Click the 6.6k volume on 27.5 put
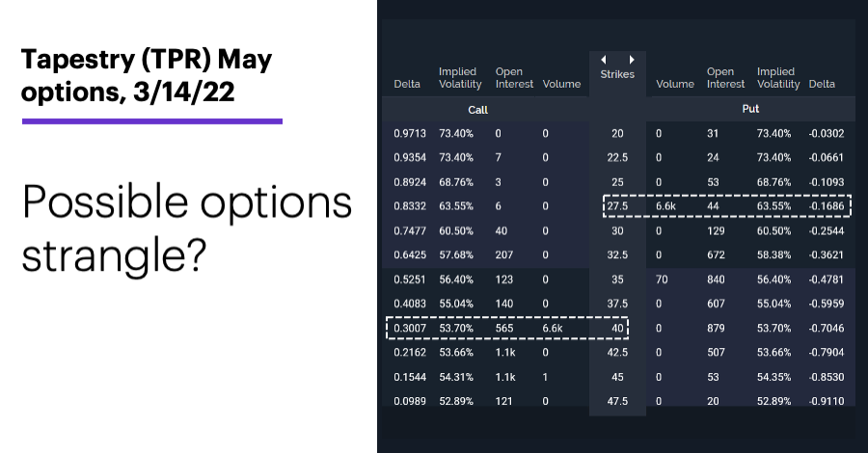This screenshot has height=453, width=868. click(665, 206)
